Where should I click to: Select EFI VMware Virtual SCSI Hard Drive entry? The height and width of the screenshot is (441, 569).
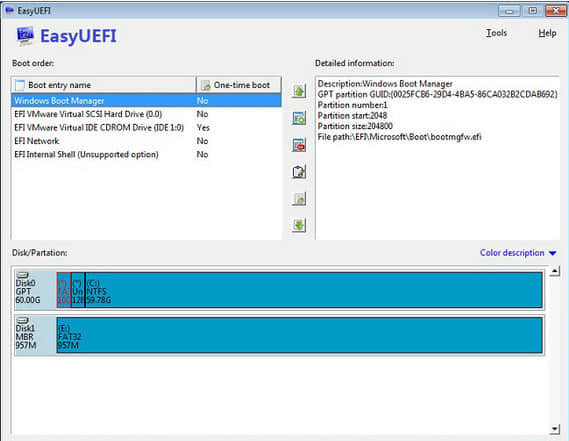point(146,114)
